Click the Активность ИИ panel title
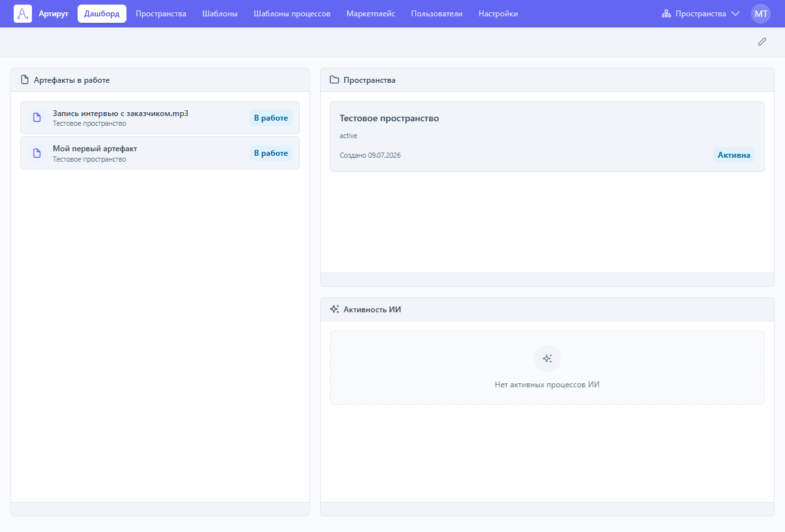 tap(372, 310)
